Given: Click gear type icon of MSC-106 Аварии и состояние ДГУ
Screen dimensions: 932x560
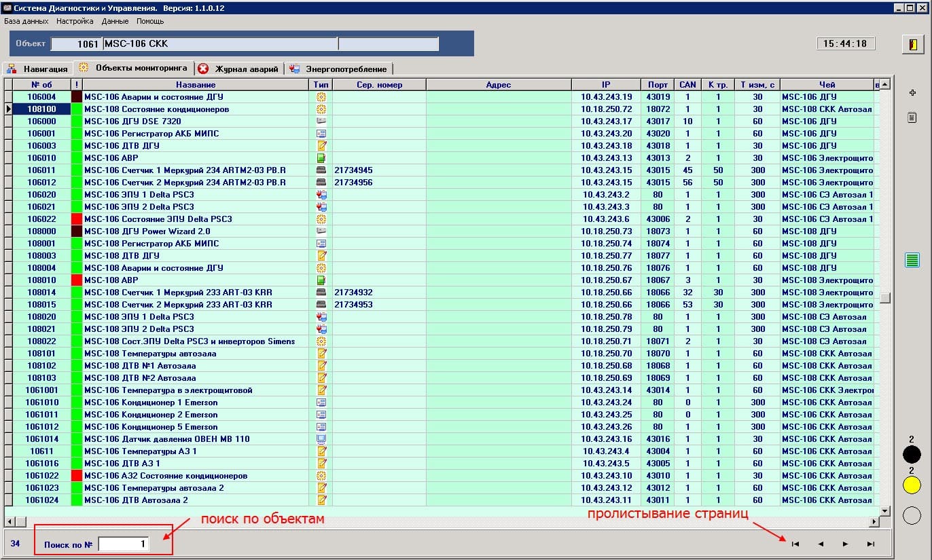Looking at the screenshot, I should (321, 97).
